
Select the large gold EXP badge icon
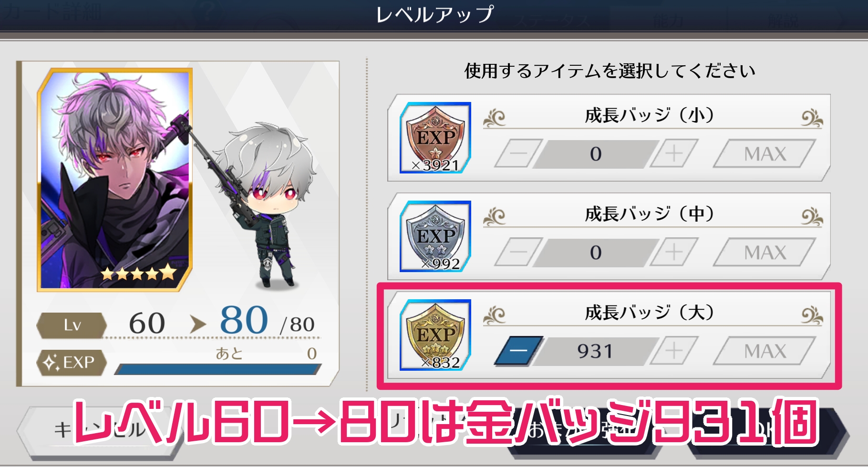[435, 335]
